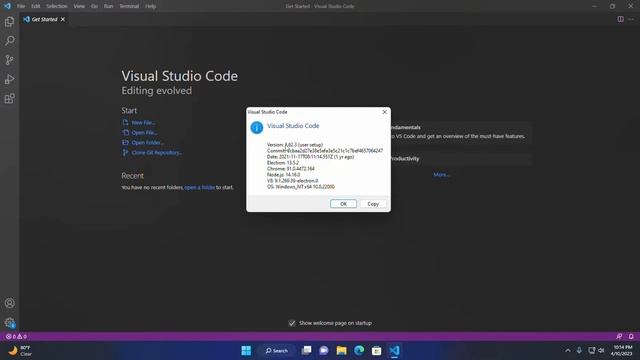Click the feedback icon in status bar
The width and height of the screenshot is (640, 360).
tap(619, 336)
